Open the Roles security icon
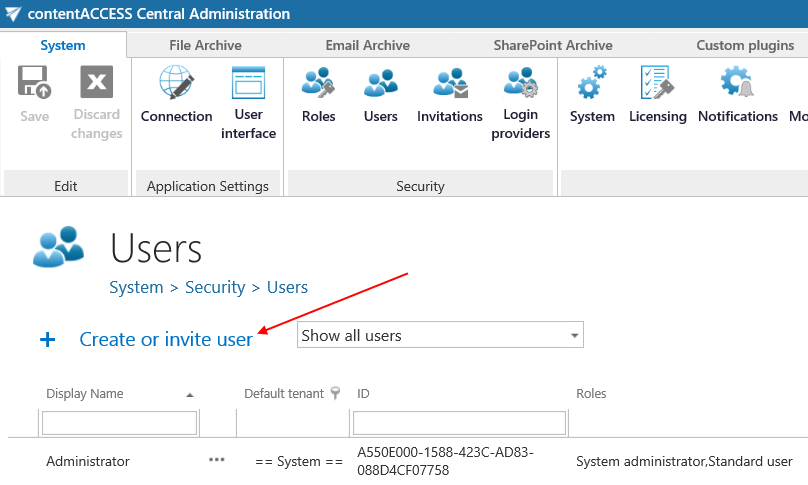808x485 pixels. coord(318,84)
